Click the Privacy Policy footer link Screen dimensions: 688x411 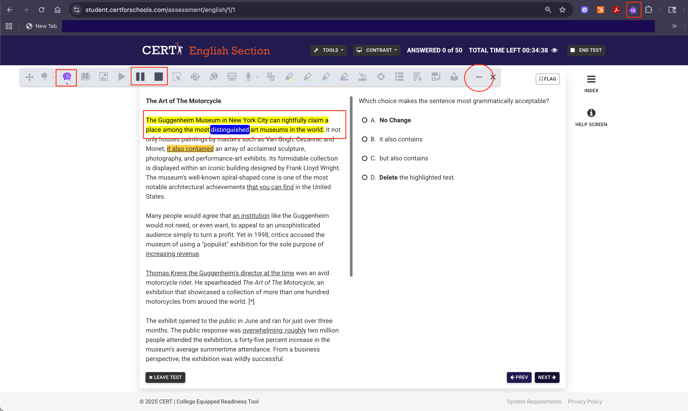click(584, 401)
